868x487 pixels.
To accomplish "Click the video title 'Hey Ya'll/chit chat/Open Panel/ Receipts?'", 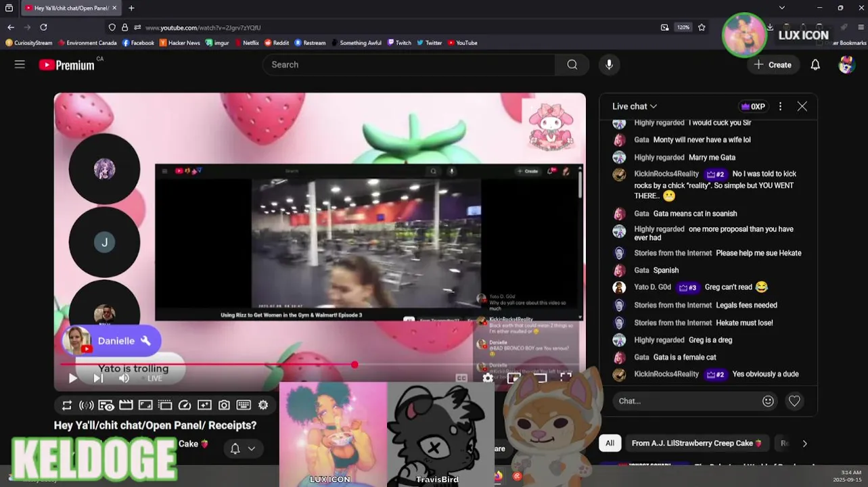I will 155,425.
